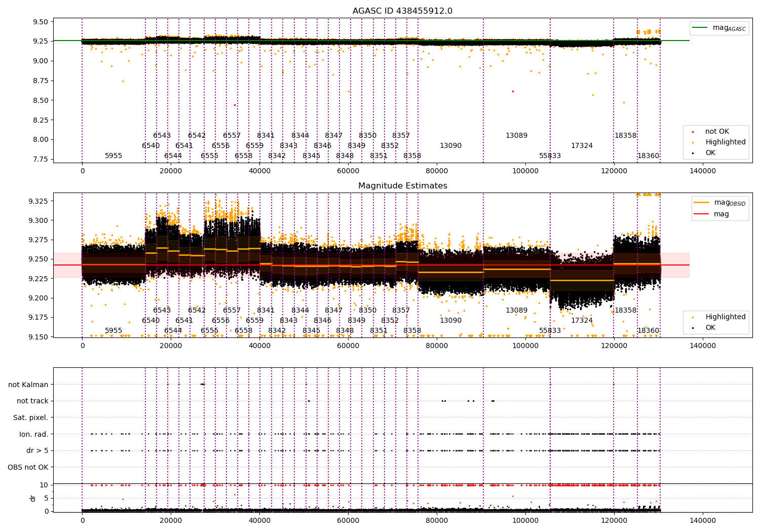
Task: Click obsid label 13090 in Magnitude Estimates plot
Action: [451, 321]
